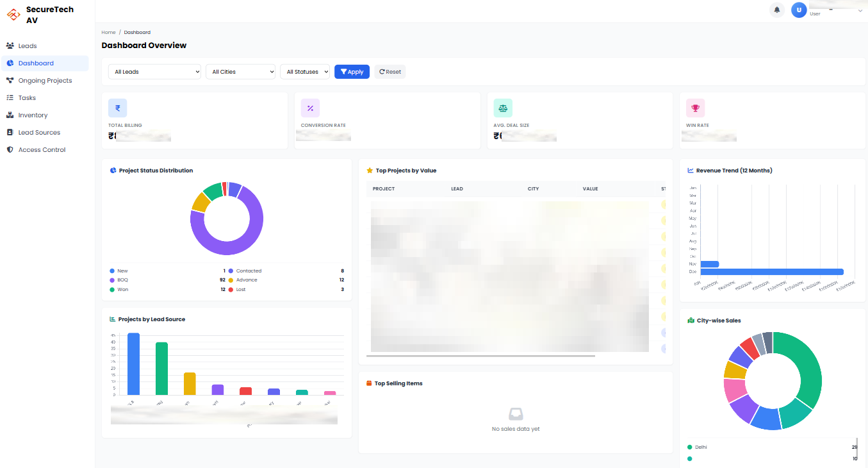Toggle 'Delhi' in the City-wise Sales legend
Image resolution: width=868 pixels, height=468 pixels.
(698, 447)
